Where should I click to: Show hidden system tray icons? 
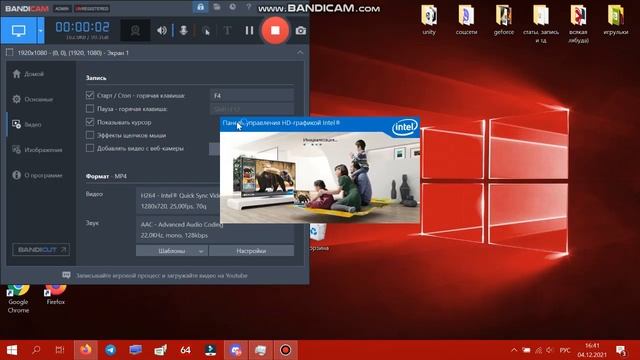click(514, 350)
